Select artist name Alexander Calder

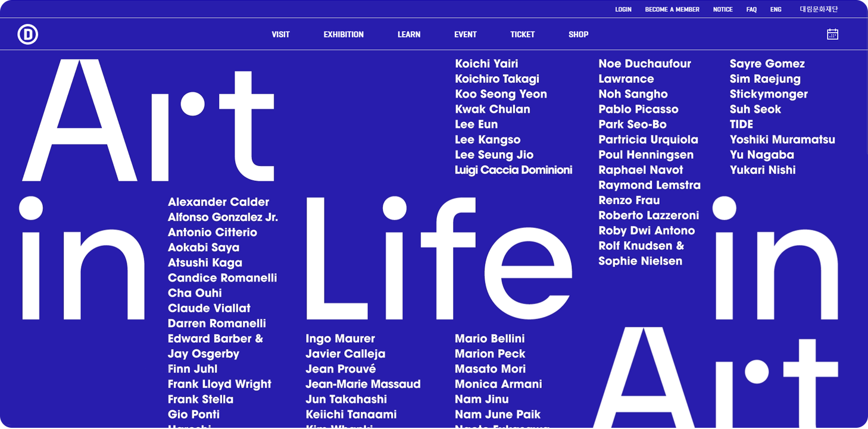click(x=218, y=202)
